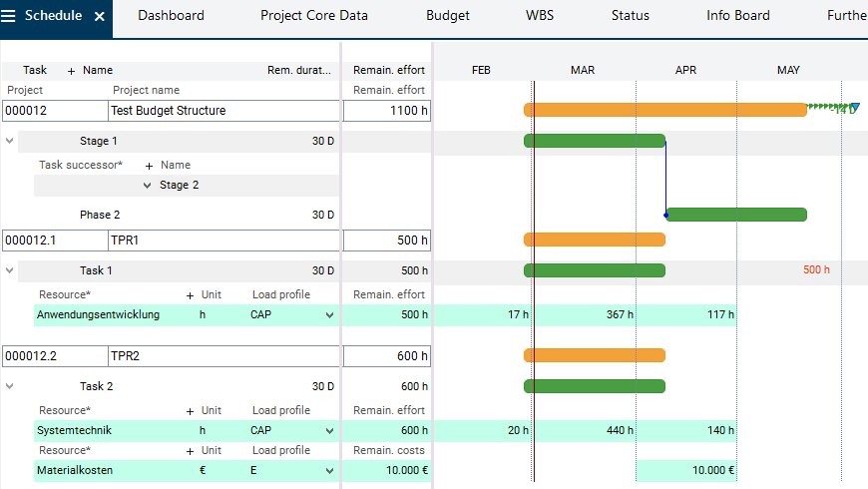Close the Schedule tab with the X

click(x=99, y=16)
